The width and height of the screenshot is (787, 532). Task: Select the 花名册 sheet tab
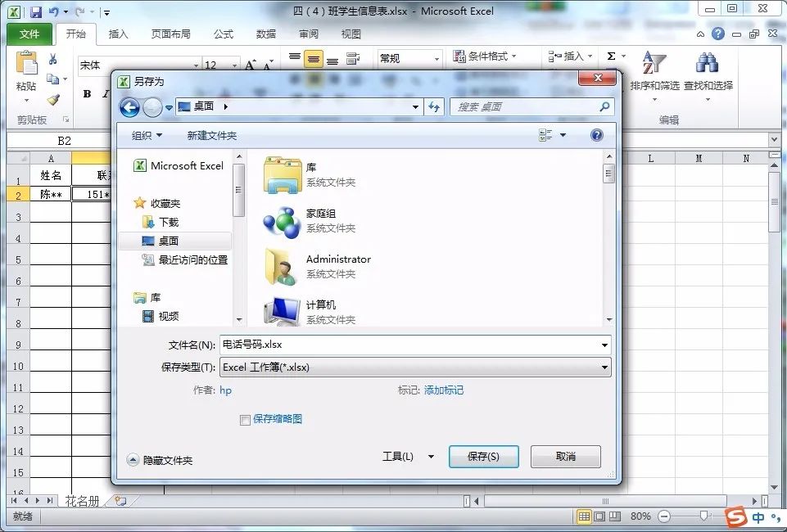tap(81, 500)
